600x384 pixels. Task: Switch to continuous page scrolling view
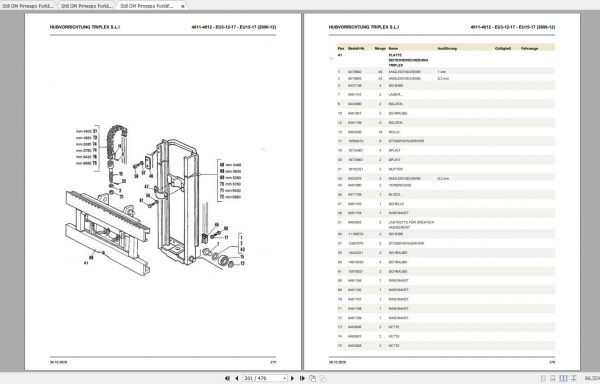coord(553,378)
